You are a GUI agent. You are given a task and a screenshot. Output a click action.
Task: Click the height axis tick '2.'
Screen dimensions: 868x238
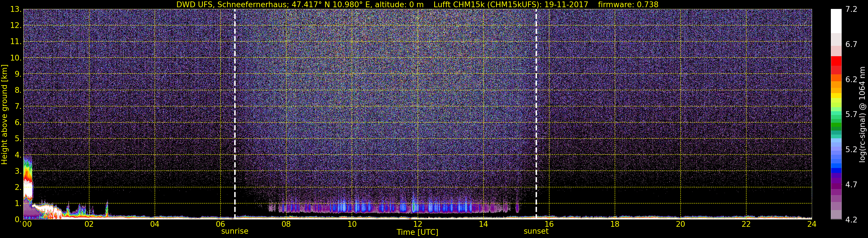pos(18,187)
